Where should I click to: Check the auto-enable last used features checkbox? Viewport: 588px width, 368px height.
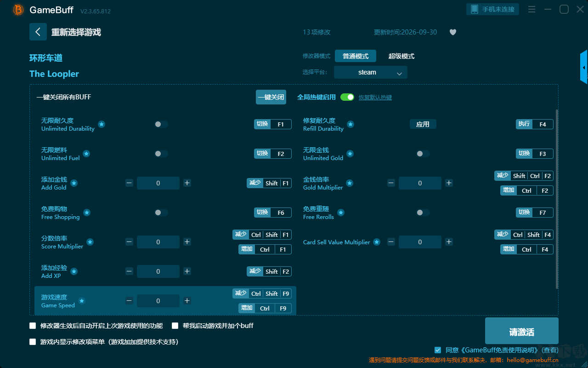(x=33, y=326)
